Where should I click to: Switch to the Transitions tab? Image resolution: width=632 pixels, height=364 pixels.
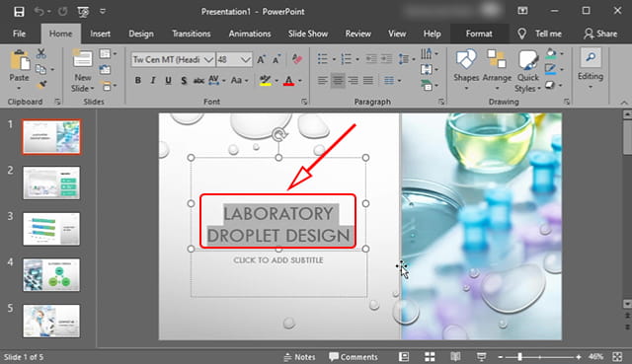pyautogui.click(x=191, y=34)
